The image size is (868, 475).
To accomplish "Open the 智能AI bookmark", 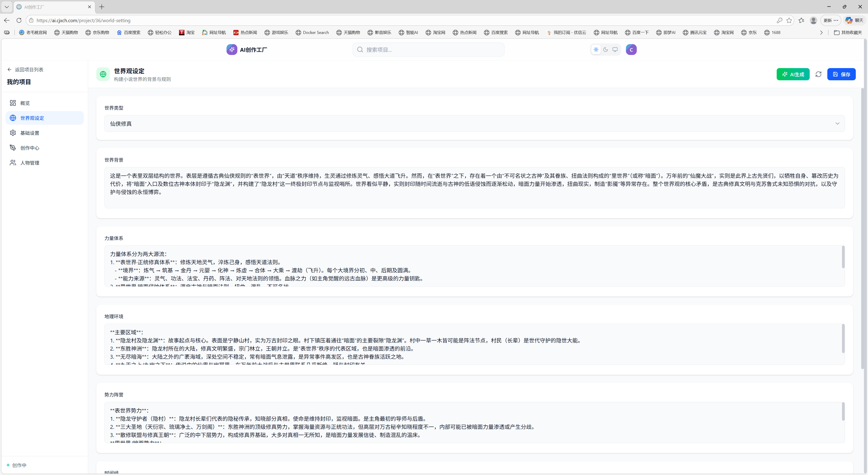I will [408, 32].
